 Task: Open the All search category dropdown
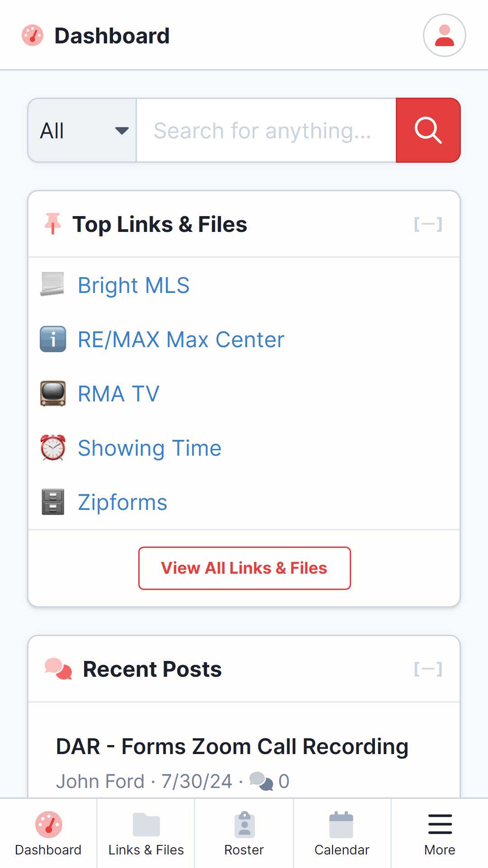pos(82,130)
